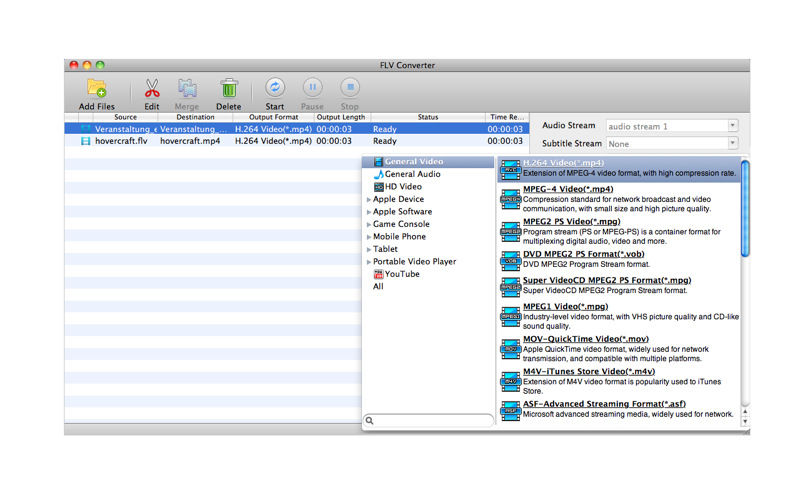Choose MPEG-4 Video(*.mp4) format link

point(568,189)
